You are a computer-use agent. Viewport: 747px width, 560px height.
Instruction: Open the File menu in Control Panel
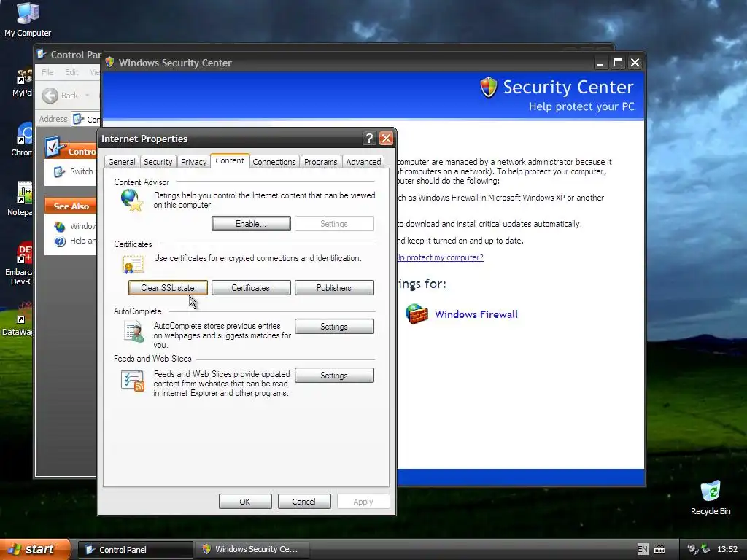47,72
